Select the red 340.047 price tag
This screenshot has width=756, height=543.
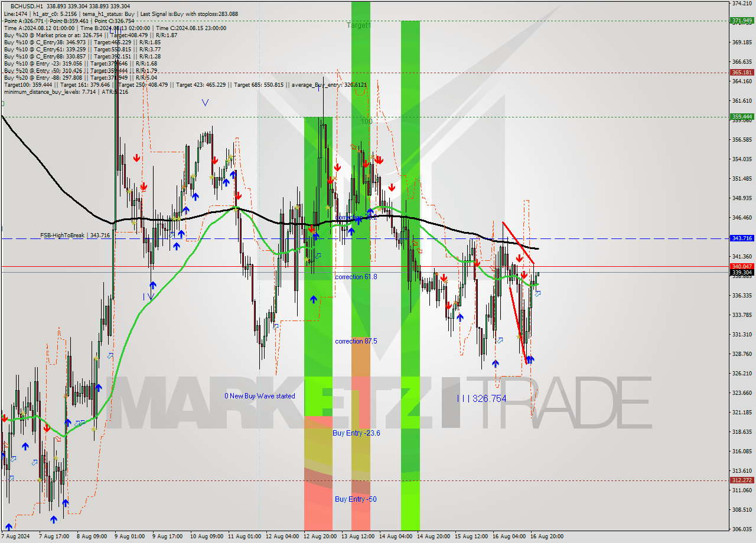742,266
